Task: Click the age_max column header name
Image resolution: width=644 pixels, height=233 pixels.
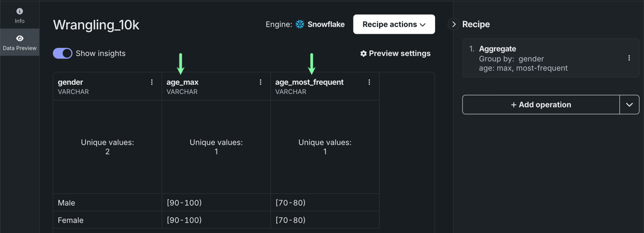Action: [x=182, y=82]
